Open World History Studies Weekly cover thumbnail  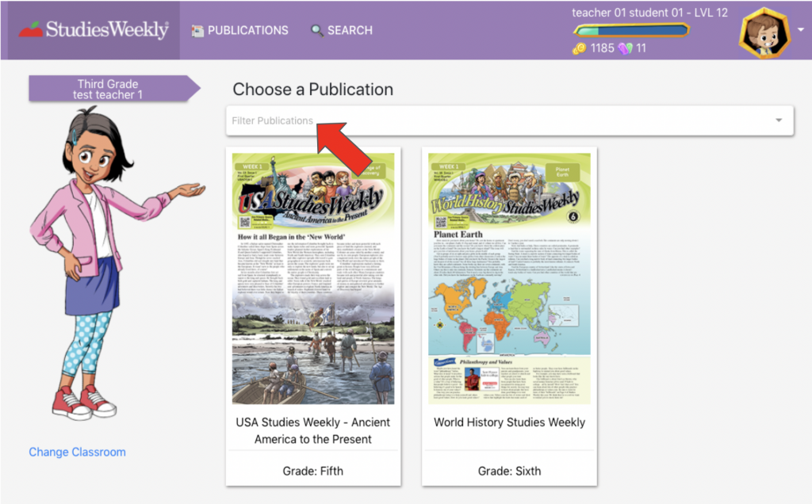click(x=509, y=278)
